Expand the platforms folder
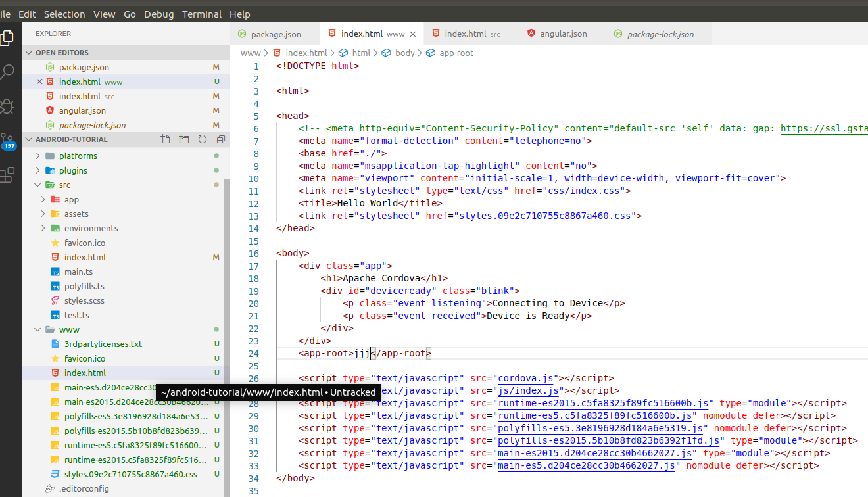The height and width of the screenshot is (497, 868). coord(37,156)
